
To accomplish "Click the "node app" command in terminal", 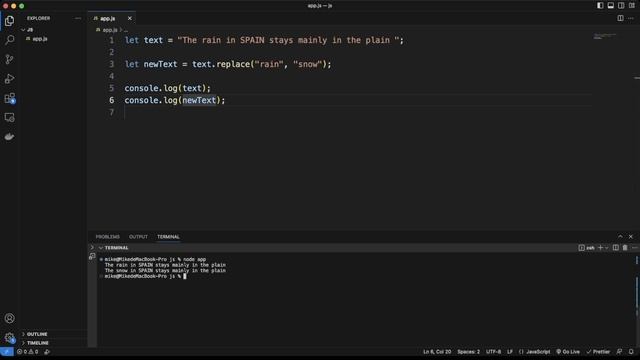I will 194,259.
